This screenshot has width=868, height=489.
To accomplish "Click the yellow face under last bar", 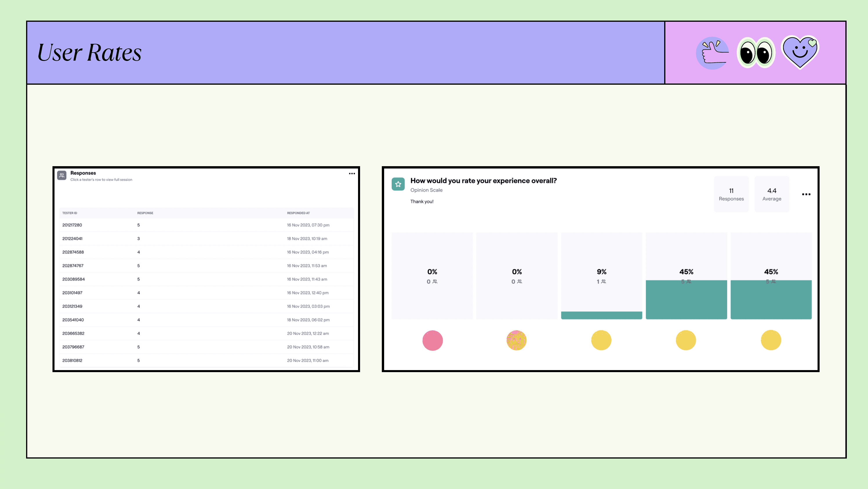I will (771, 341).
